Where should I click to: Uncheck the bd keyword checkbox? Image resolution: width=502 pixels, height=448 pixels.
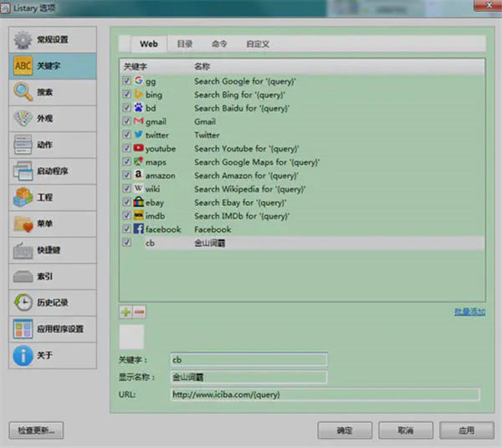[127, 107]
